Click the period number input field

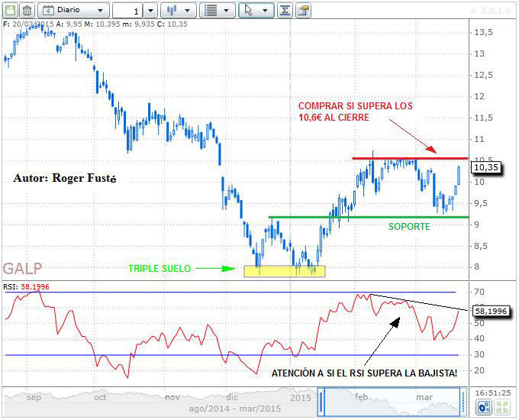click(128, 11)
